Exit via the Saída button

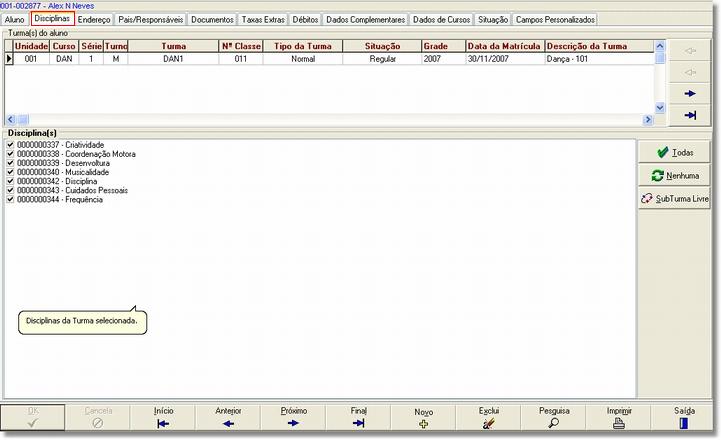click(683, 417)
